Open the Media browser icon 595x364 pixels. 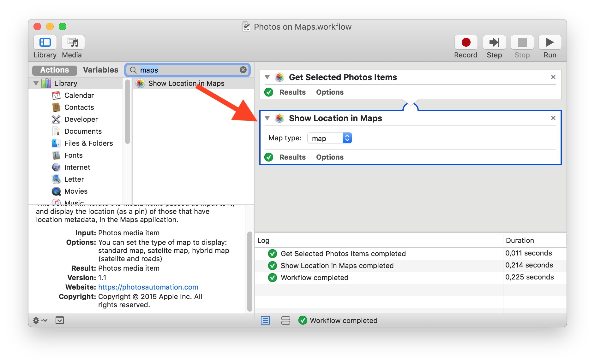73,43
